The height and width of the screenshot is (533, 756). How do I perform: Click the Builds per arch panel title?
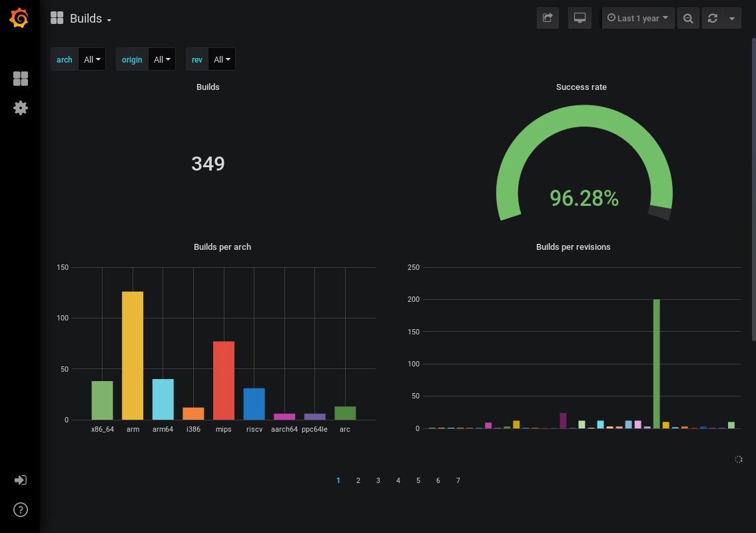click(x=222, y=247)
